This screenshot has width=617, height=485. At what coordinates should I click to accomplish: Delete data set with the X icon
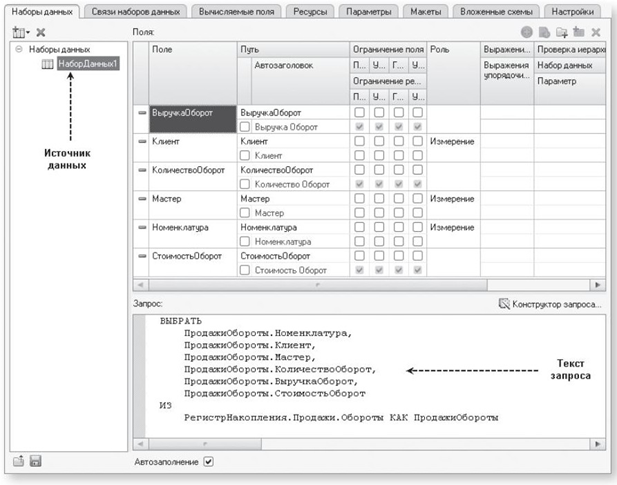click(x=41, y=32)
